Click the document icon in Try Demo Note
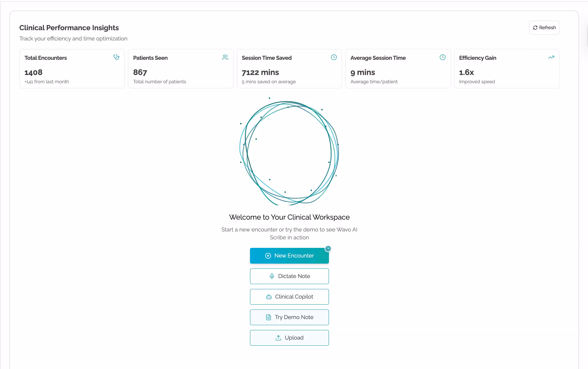Screen dimensions: 588x369 pyautogui.click(x=268, y=317)
